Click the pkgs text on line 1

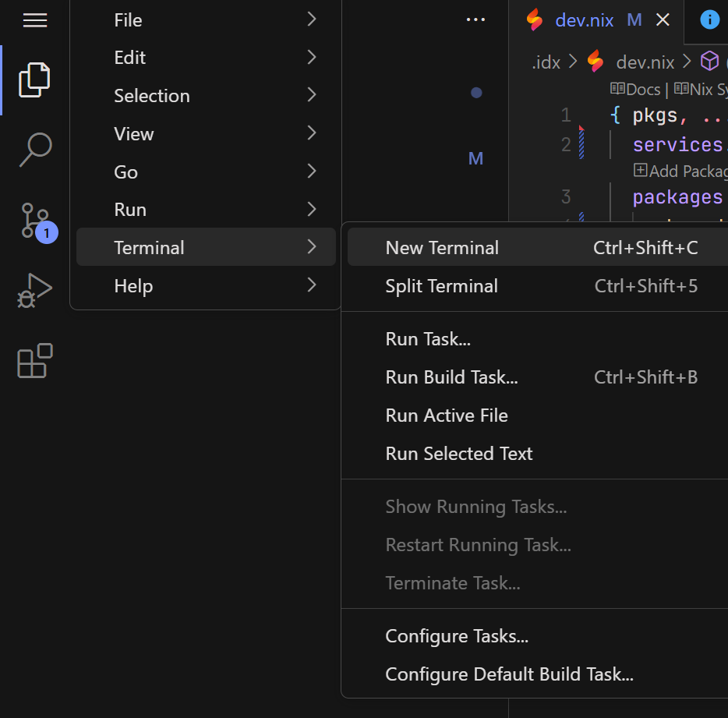[655, 115]
